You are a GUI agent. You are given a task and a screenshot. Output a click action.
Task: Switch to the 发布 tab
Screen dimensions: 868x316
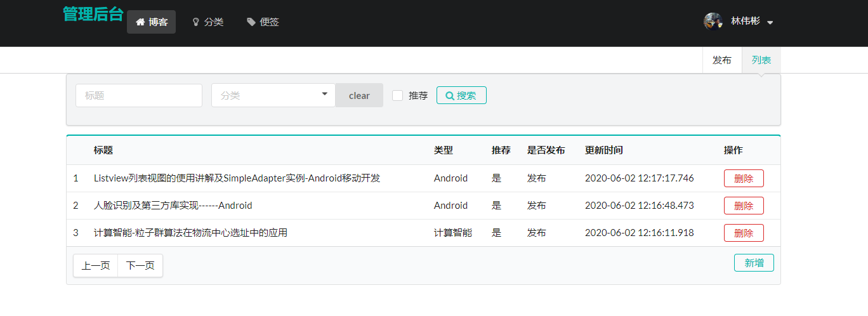tap(722, 60)
